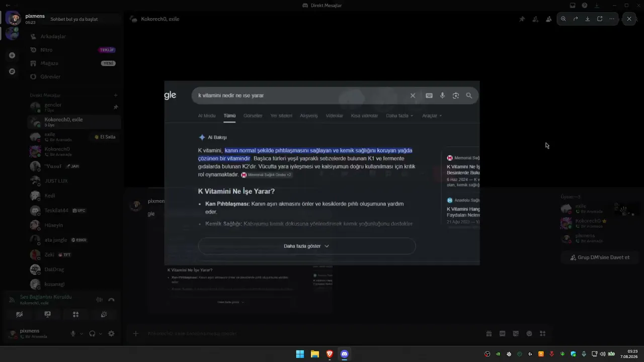
Task: Mute the microphone in user panel
Action: (73, 333)
